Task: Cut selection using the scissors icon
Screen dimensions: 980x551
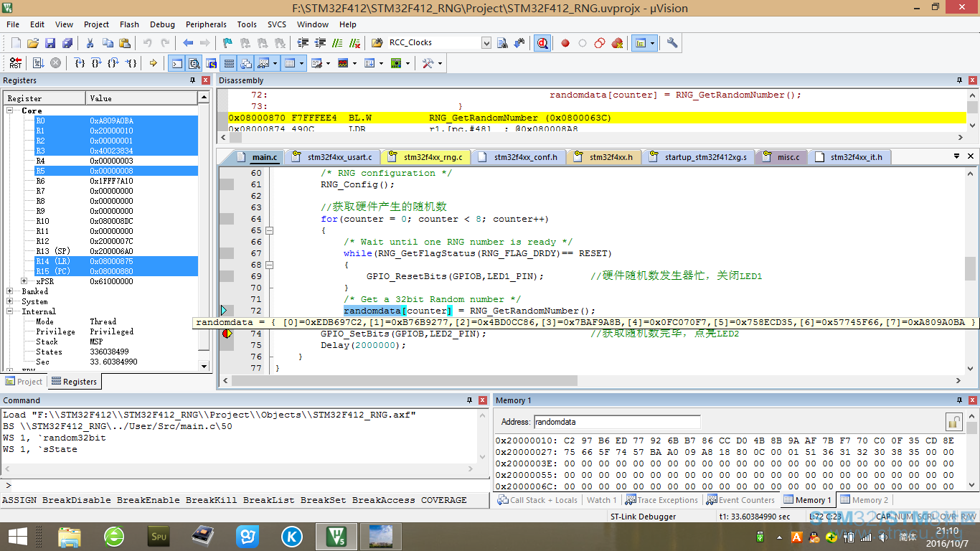Action: tap(90, 43)
